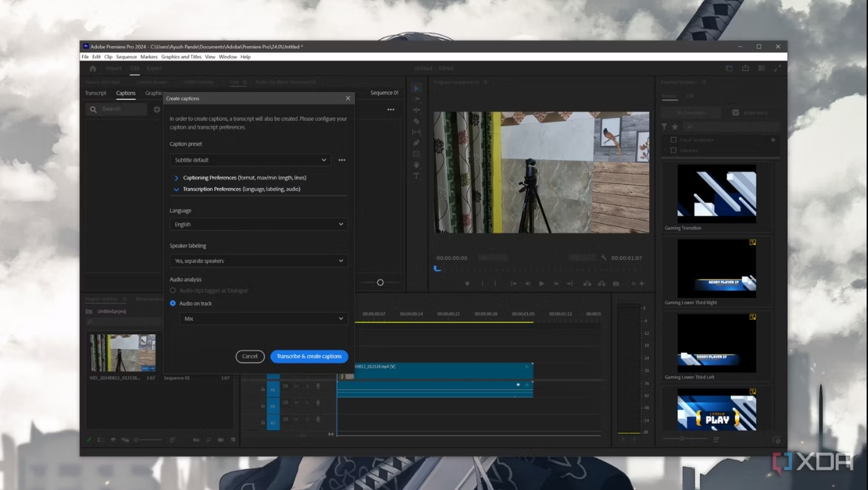Select the Type tool

click(416, 176)
